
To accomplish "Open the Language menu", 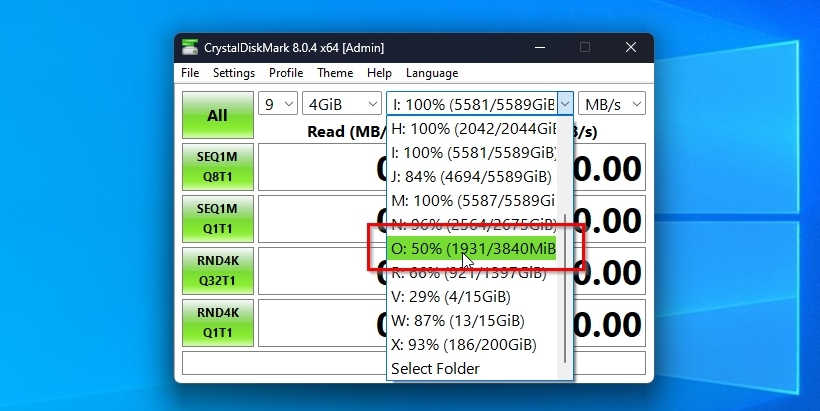I will [432, 73].
